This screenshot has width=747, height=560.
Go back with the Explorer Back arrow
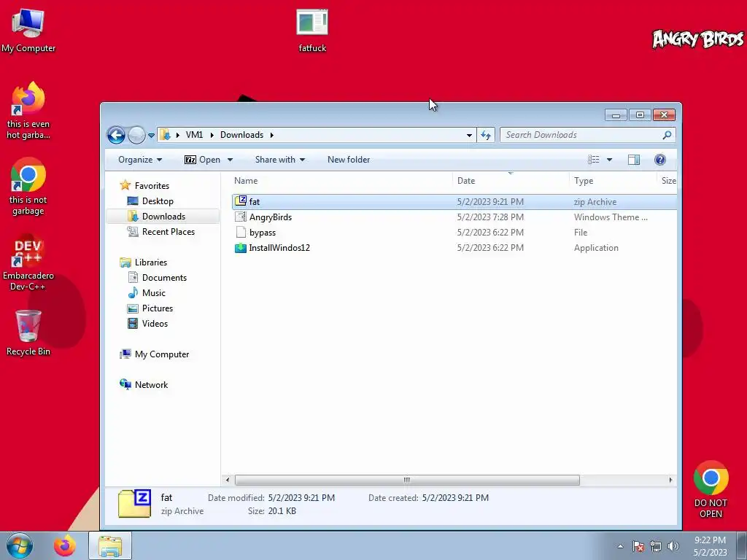(116, 135)
